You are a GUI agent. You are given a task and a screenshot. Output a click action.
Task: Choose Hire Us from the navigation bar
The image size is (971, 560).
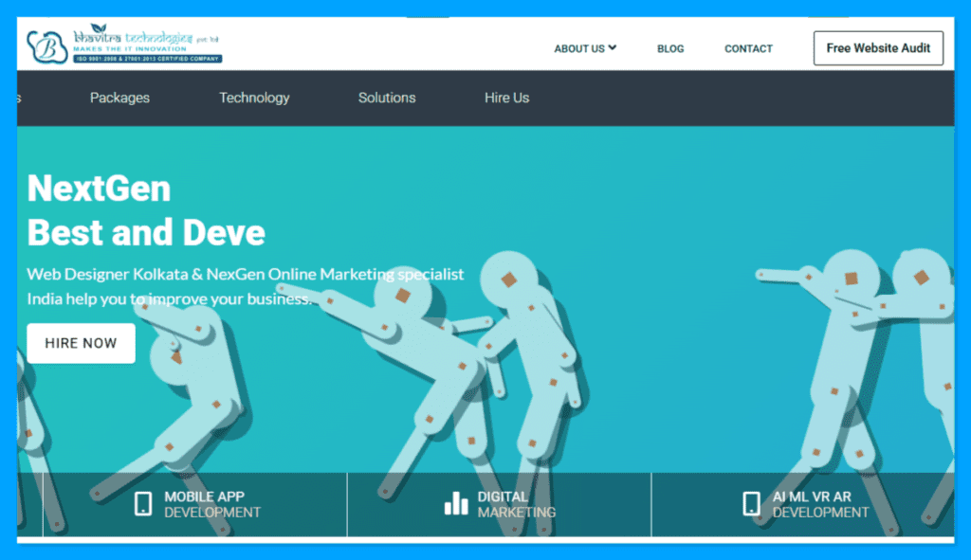506,98
